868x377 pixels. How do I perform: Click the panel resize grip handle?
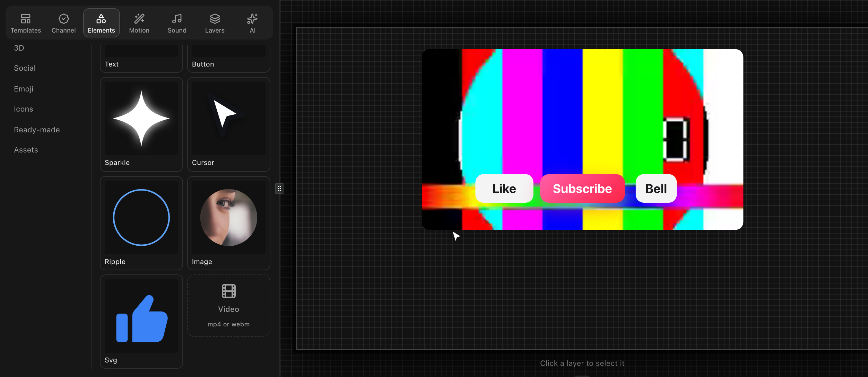[279, 188]
